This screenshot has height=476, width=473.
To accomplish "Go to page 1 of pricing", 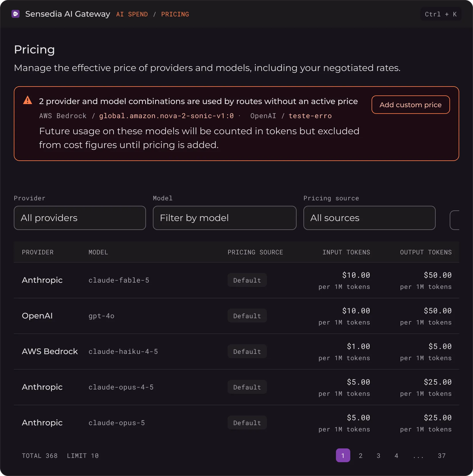I will [x=343, y=455].
